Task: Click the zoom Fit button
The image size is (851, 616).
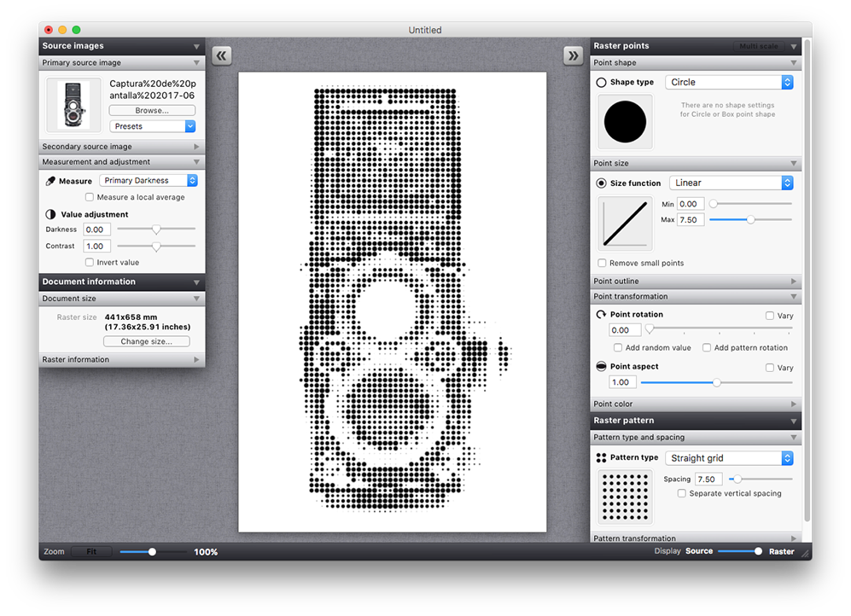Action: pyautogui.click(x=91, y=551)
